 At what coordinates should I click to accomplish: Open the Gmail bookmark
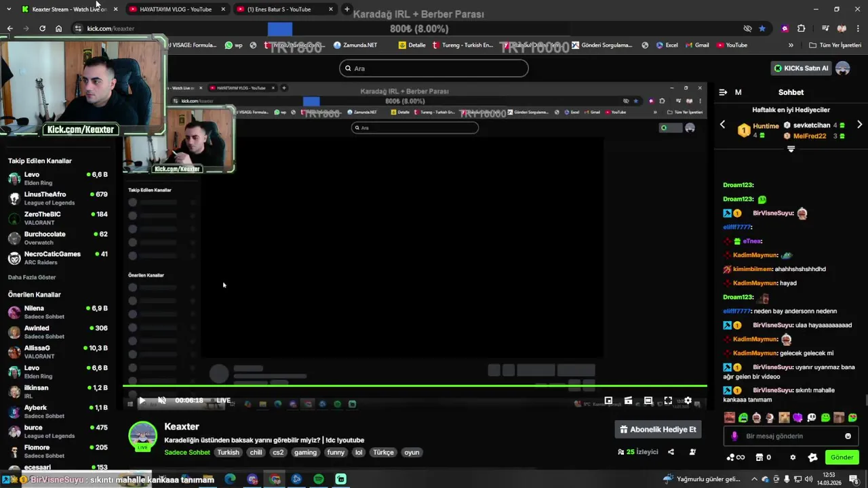tap(696, 45)
